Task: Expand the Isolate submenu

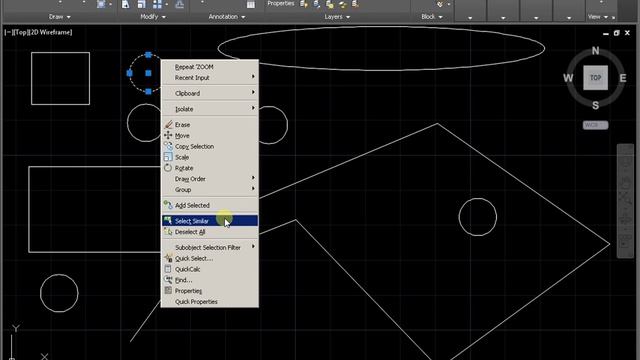Action: (x=210, y=109)
